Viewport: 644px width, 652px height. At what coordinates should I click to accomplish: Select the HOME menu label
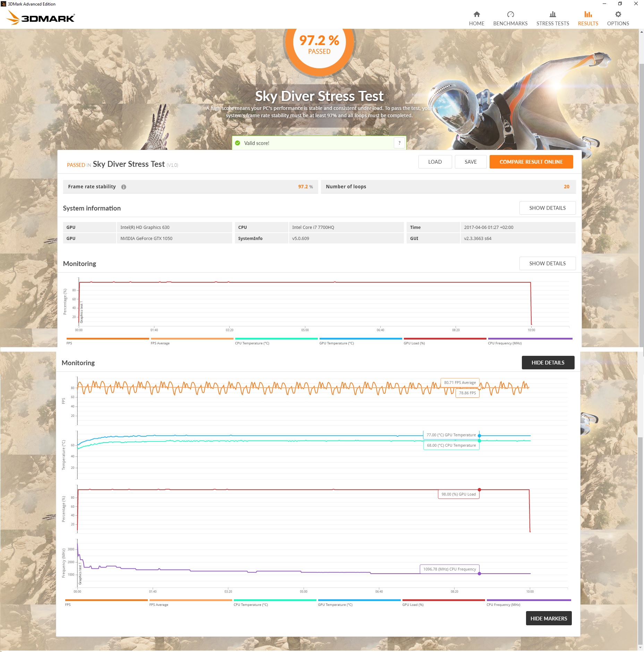476,24
